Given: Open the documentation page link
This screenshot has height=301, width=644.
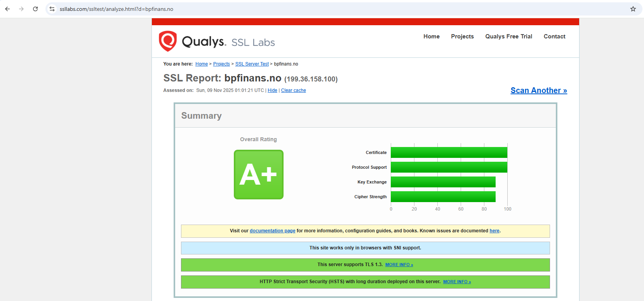Looking at the screenshot, I should pyautogui.click(x=272, y=231).
